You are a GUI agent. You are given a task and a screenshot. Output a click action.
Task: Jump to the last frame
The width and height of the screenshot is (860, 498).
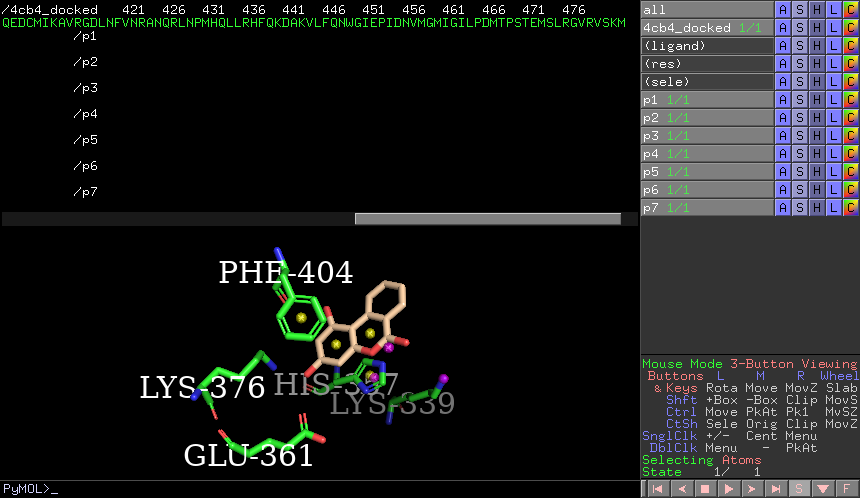click(x=775, y=489)
